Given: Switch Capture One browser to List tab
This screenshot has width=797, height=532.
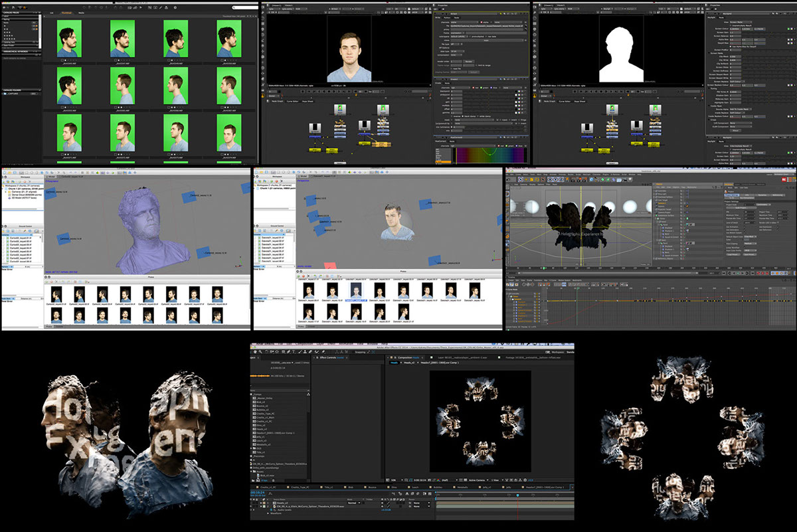Looking at the screenshot, I should [x=52, y=13].
